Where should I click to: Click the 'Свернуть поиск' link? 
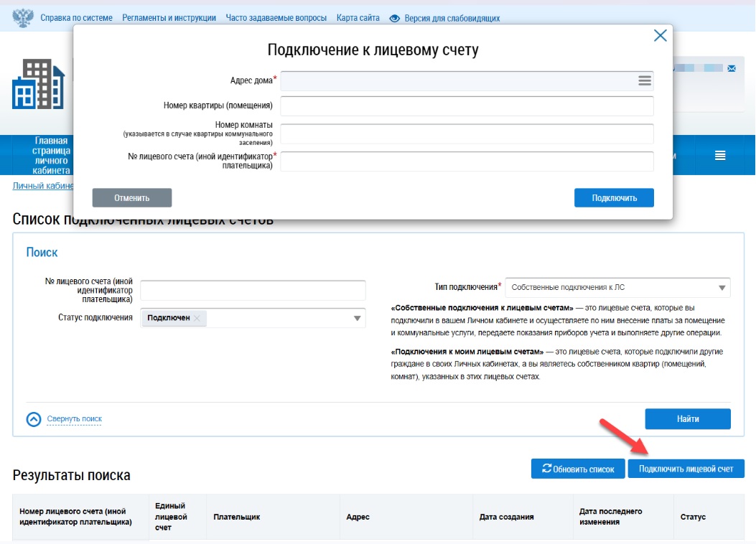pyautogui.click(x=74, y=418)
